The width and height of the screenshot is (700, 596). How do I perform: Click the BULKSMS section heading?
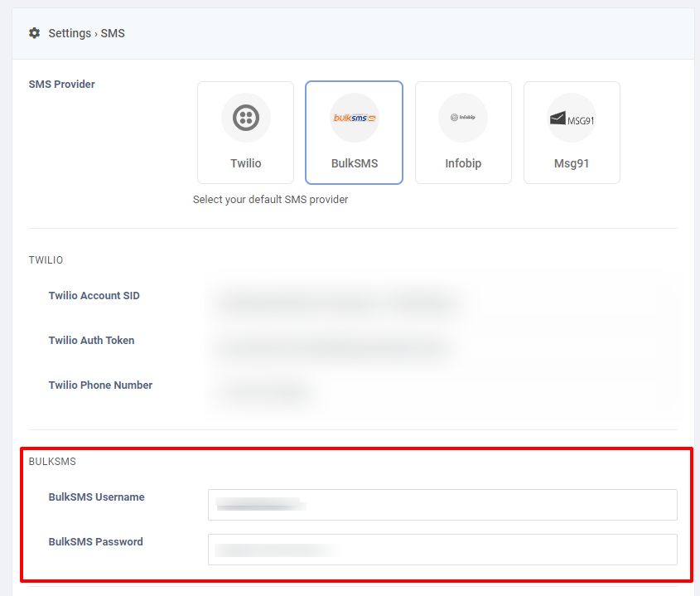click(52, 461)
